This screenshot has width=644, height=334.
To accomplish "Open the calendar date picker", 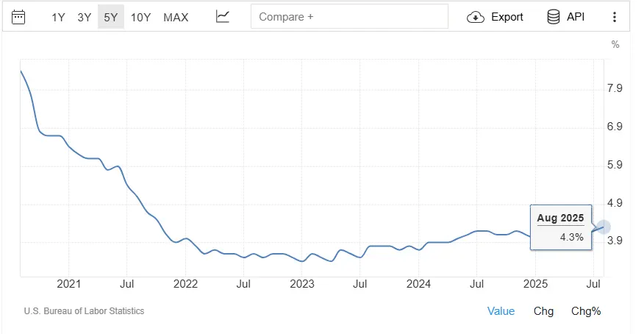I will click(x=19, y=17).
